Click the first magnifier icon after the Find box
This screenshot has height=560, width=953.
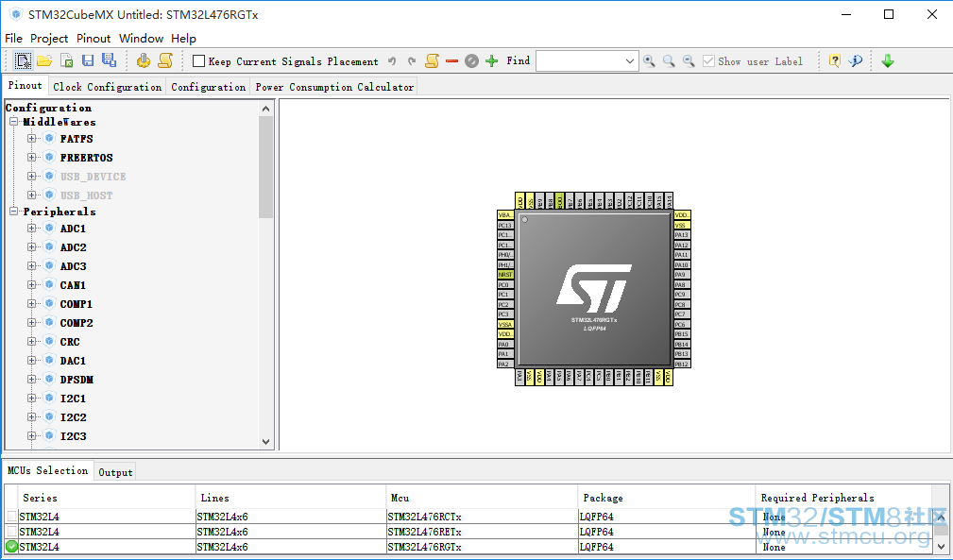649,60
